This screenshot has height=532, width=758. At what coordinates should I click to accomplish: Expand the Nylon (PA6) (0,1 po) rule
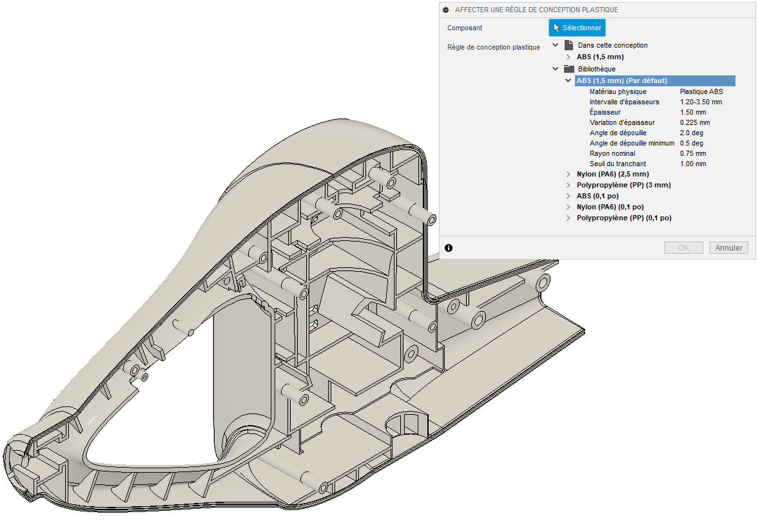coord(568,207)
